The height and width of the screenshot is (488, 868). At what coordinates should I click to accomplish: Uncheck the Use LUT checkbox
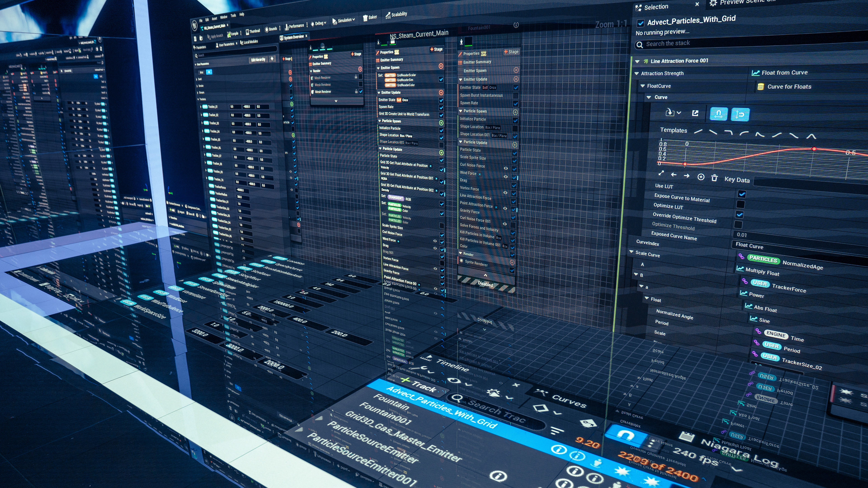click(742, 194)
